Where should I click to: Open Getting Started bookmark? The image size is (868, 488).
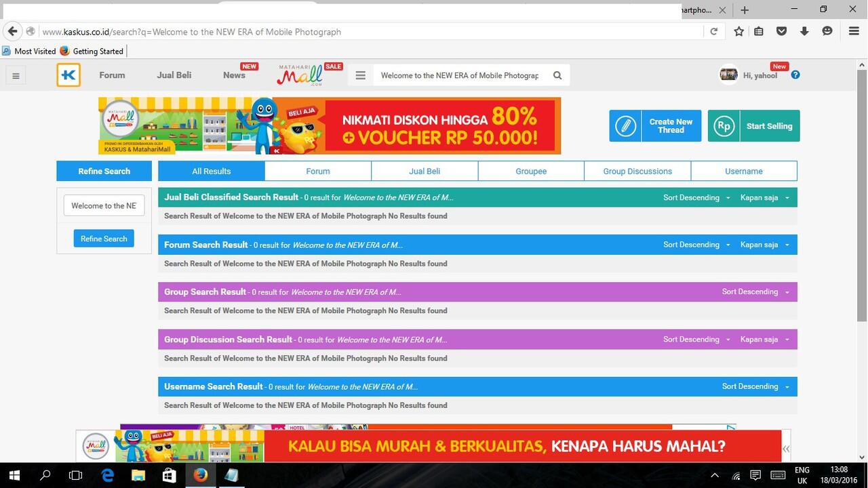[x=92, y=51]
